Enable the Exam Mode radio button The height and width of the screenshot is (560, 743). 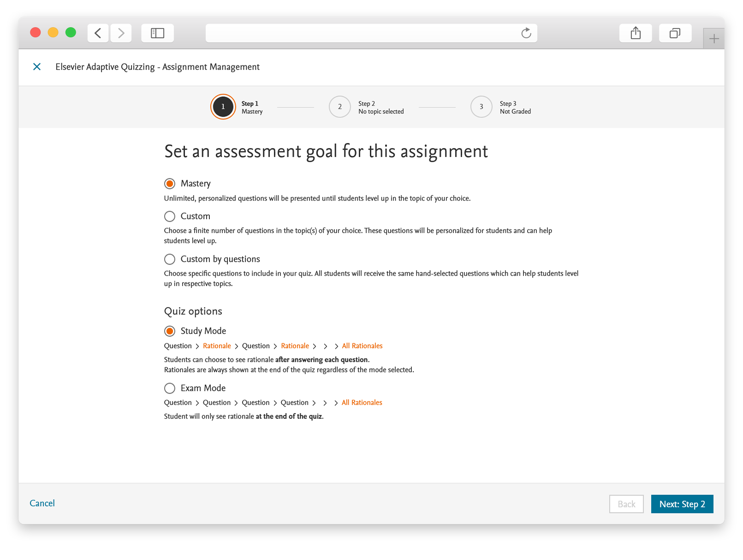click(170, 388)
